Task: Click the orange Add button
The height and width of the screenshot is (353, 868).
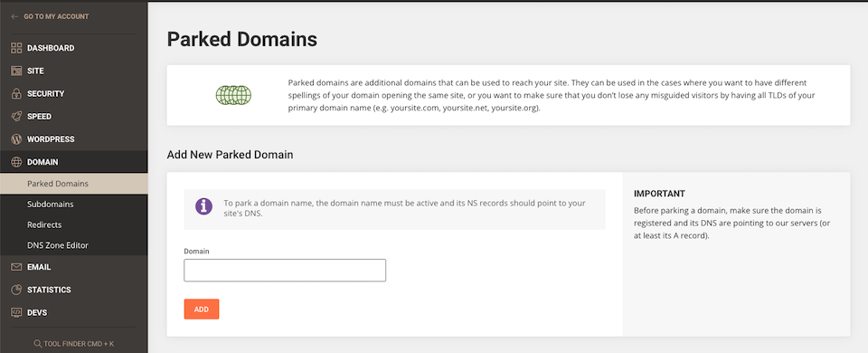Action: (202, 310)
